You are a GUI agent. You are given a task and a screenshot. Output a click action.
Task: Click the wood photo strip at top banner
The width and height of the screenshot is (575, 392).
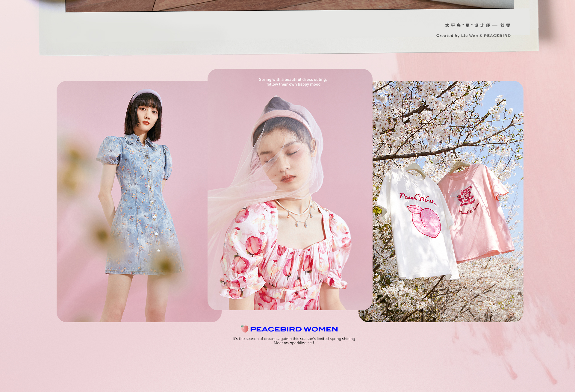point(270,5)
